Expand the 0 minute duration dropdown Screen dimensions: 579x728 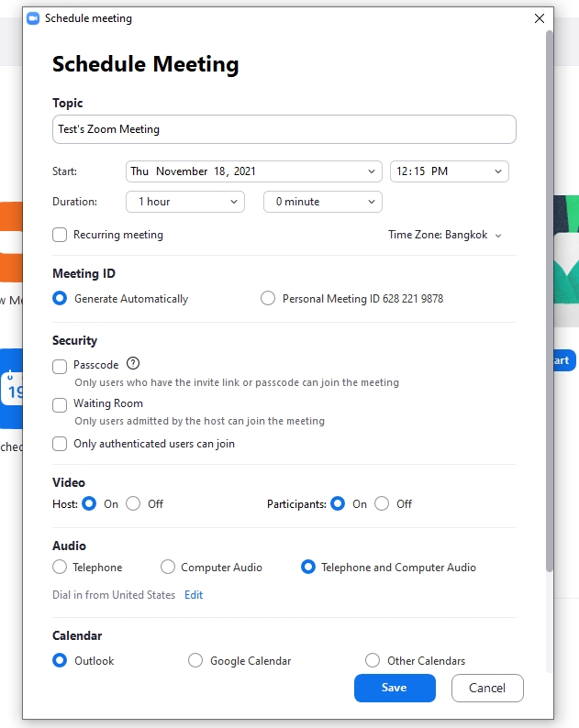pyautogui.click(x=322, y=202)
